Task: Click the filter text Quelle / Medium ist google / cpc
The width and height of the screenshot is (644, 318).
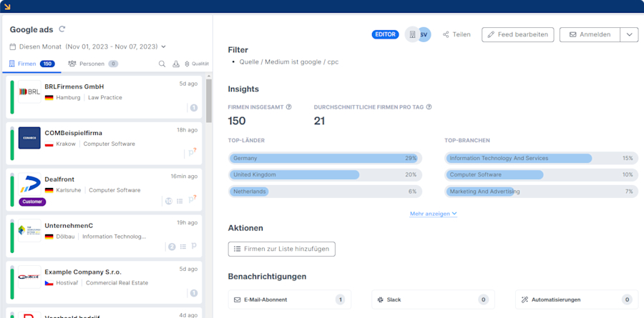Action: 289,62
